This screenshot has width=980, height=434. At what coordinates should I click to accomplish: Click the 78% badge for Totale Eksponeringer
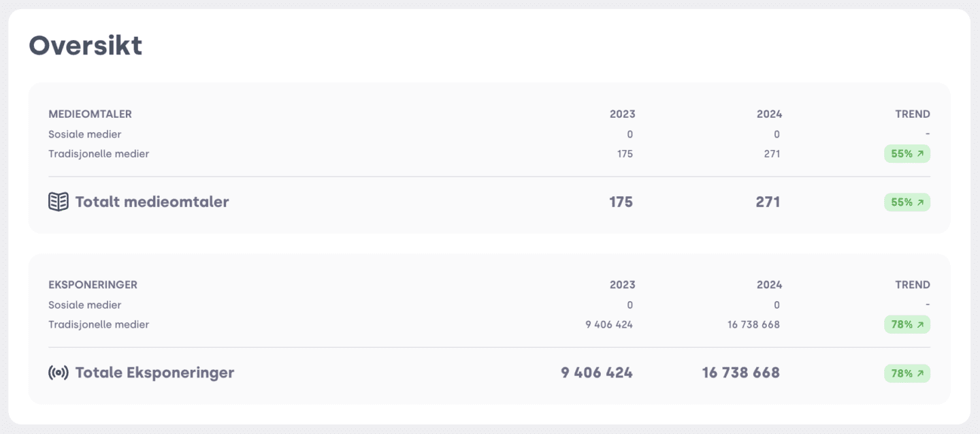(907, 373)
